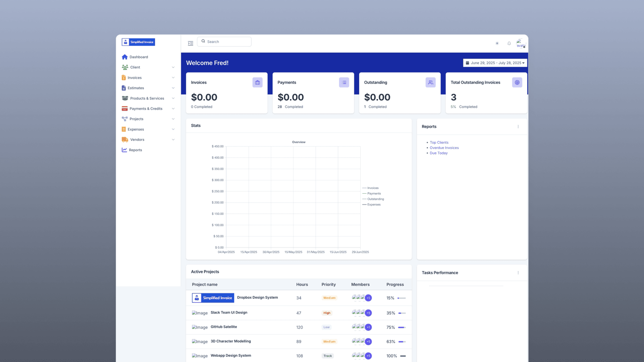Click the Expenses icon in sidebar
Viewport: 644px width, 362px height.
point(124,129)
